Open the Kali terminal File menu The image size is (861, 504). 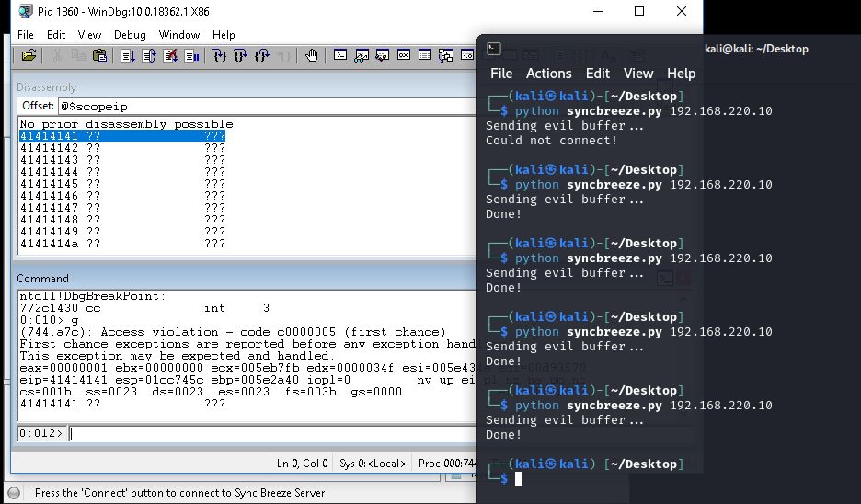(501, 74)
